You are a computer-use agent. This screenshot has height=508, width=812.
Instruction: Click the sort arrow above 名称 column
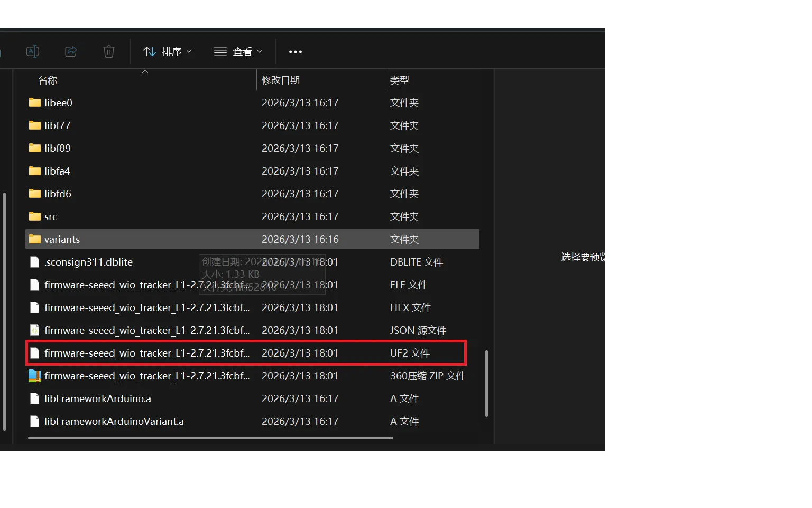pos(145,71)
